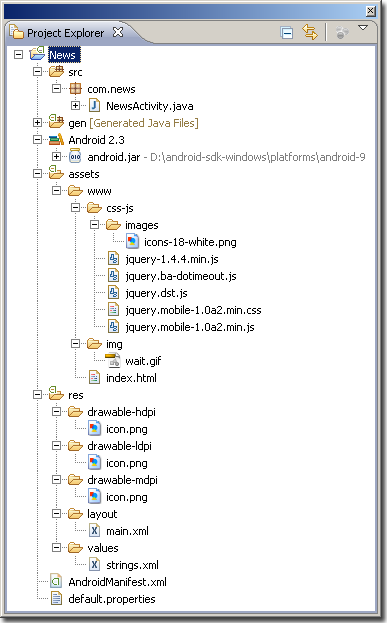This screenshot has height=623, width=387.
Task: Click icon.png icon under drawable-ldpi
Action: [x=94, y=463]
